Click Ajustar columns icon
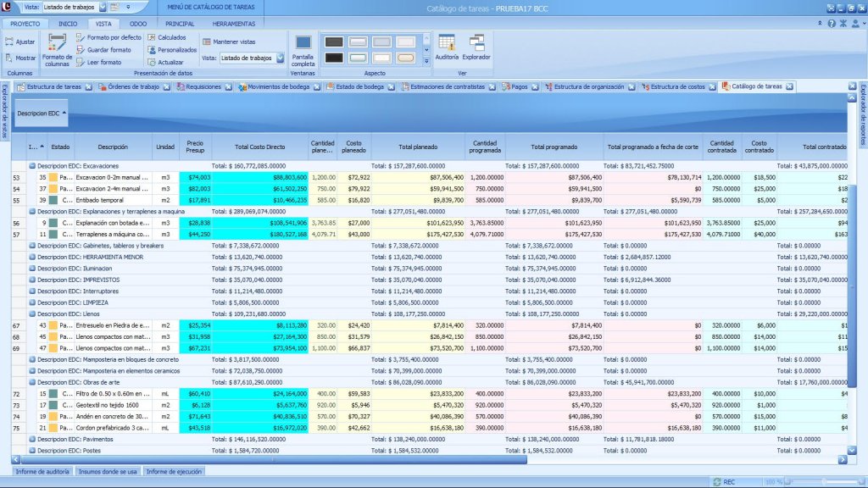The image size is (868, 488). coord(19,41)
